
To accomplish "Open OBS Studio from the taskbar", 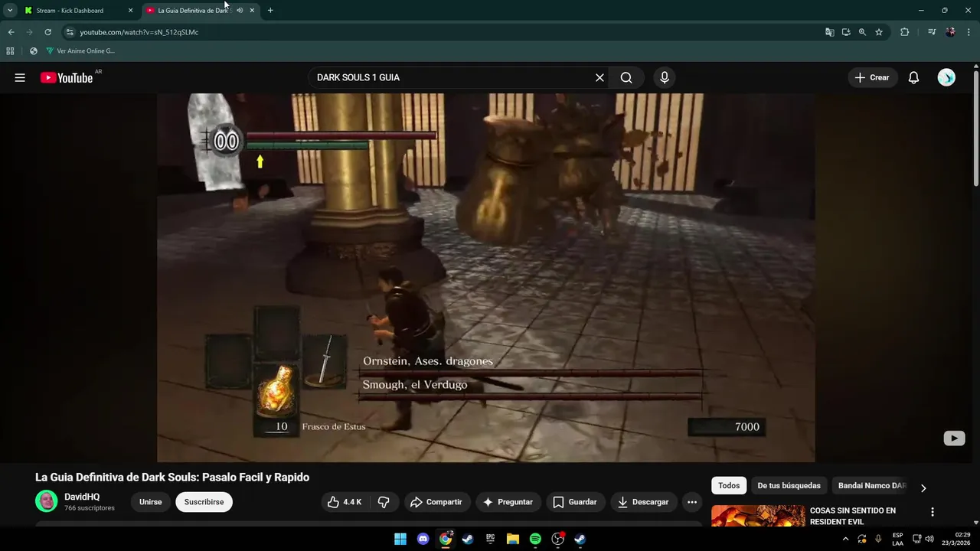I will [558, 539].
